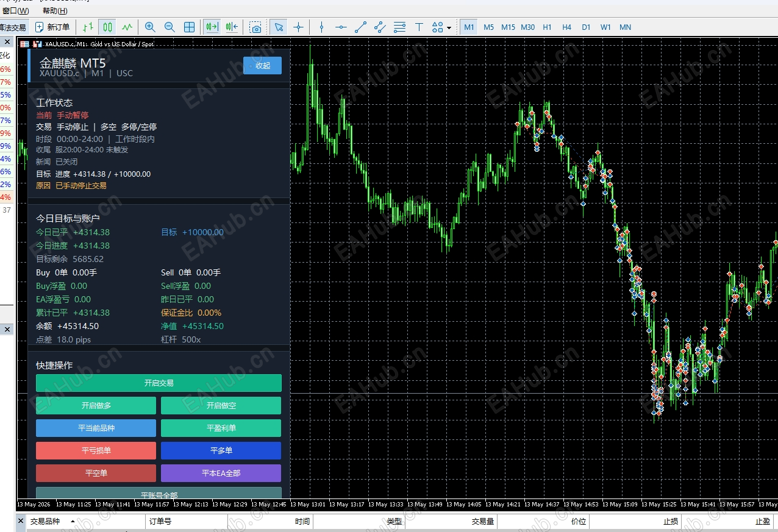Screen dimensions: 778x532
Task: Select the Fibonacci retracement tool
Action: pos(399,27)
